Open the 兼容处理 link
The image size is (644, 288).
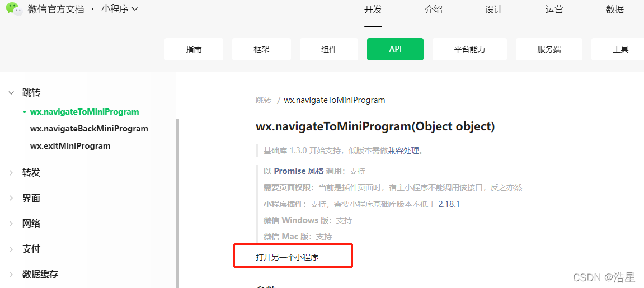[403, 150]
